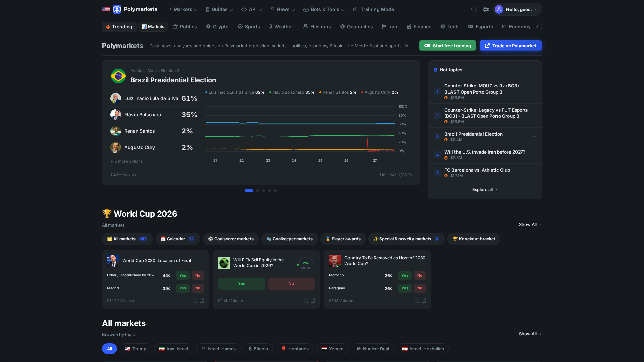Screen dimensions: 644x362
Task: Select the Trump topic chip
Action: point(136,349)
